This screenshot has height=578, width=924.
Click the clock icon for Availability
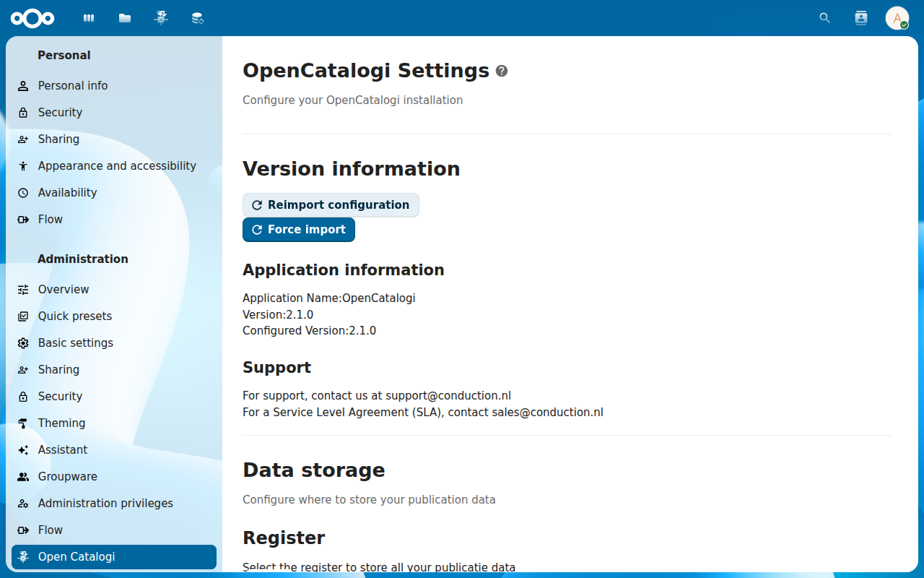click(23, 193)
